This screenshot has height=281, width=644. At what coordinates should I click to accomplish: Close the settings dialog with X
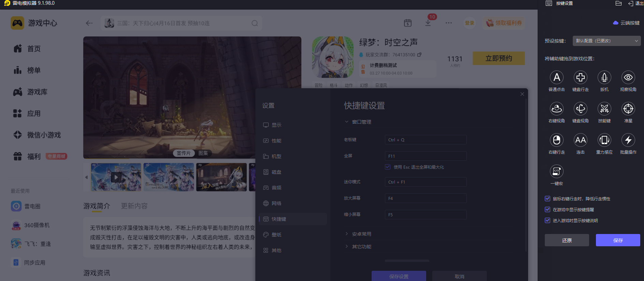coord(522,94)
